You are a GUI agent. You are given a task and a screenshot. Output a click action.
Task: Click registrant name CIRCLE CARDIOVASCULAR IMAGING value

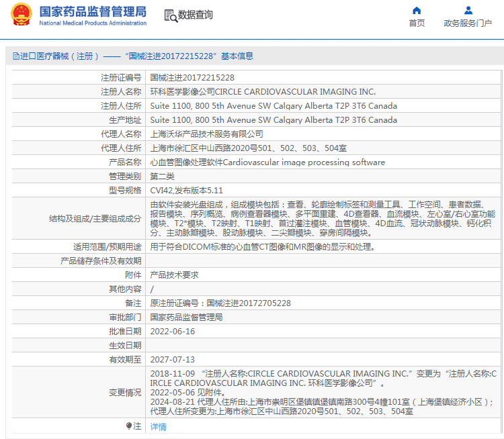[263, 92]
